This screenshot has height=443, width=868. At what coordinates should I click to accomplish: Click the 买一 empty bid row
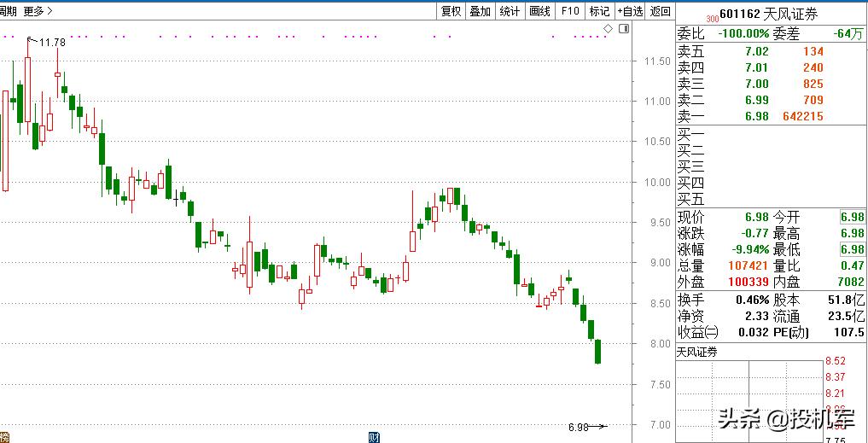coord(771,133)
